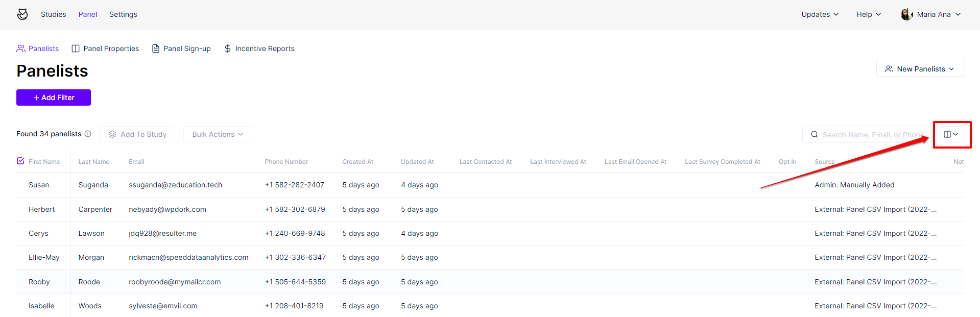The height and width of the screenshot is (317, 980).
Task: Click the First Name column header
Action: (44, 162)
